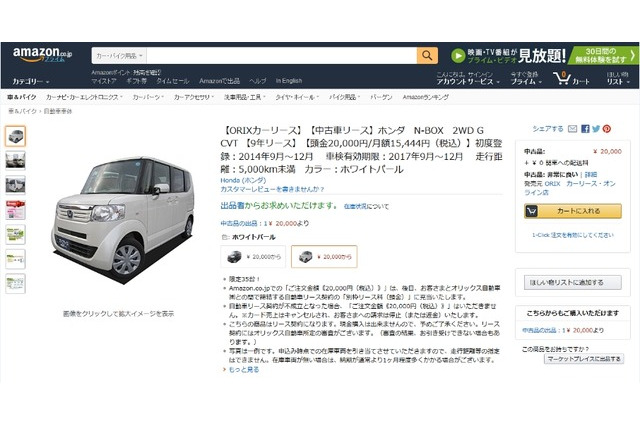
Task: Expand the カーアクセサリ submenu
Action: (x=193, y=97)
